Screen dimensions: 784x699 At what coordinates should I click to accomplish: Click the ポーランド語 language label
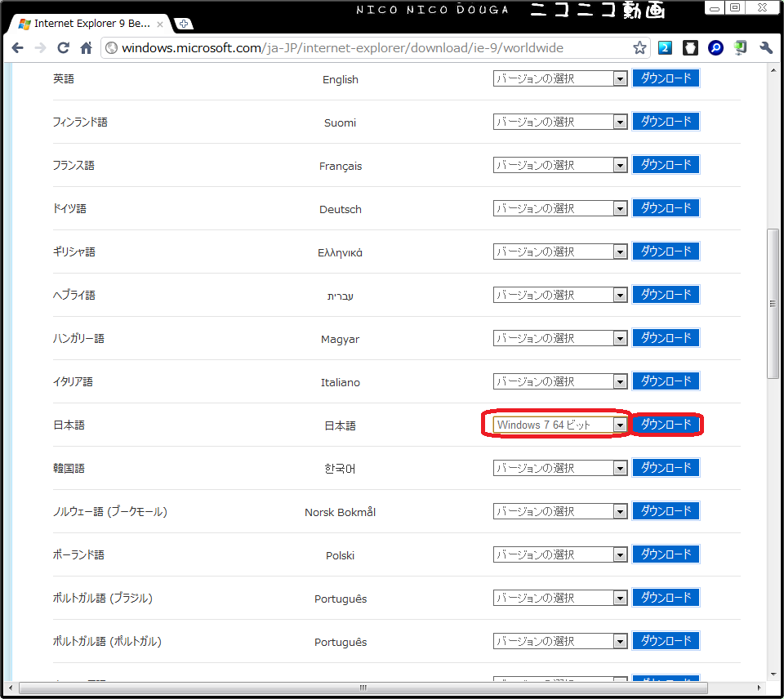(x=78, y=555)
